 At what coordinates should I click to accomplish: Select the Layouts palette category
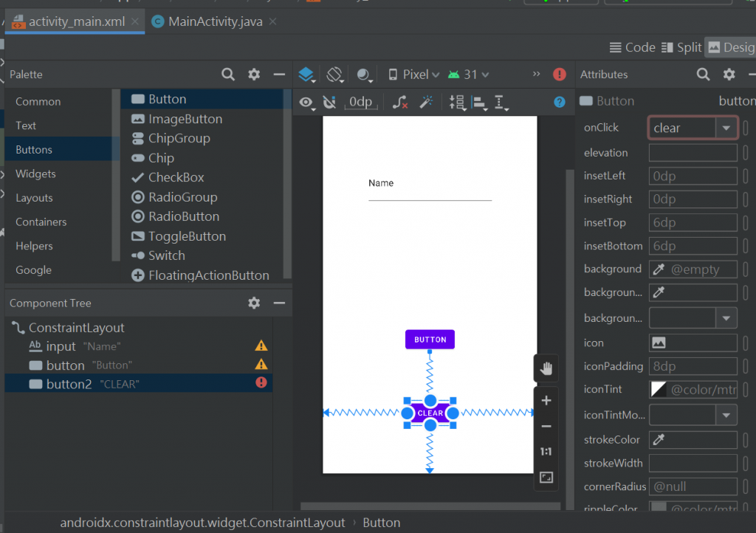tap(34, 198)
